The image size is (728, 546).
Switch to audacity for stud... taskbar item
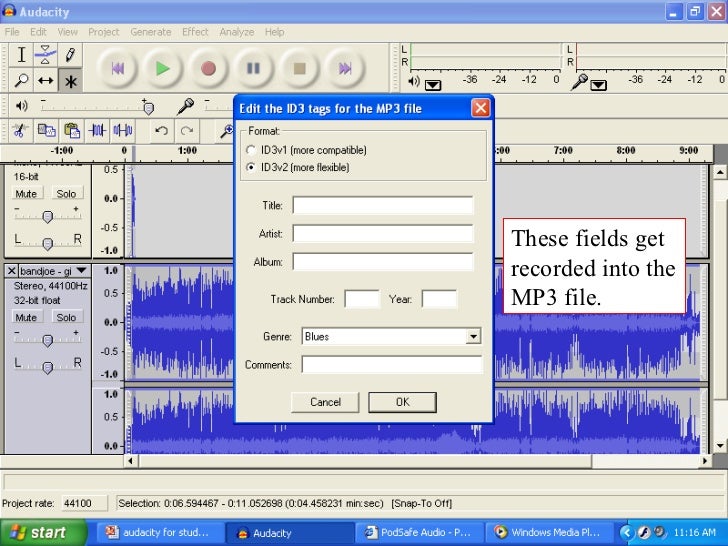tap(160, 532)
